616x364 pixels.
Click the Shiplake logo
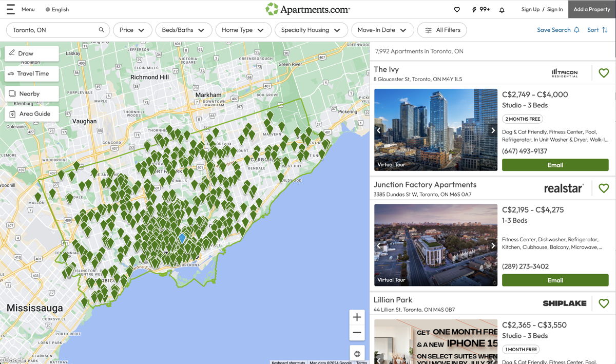tap(564, 303)
